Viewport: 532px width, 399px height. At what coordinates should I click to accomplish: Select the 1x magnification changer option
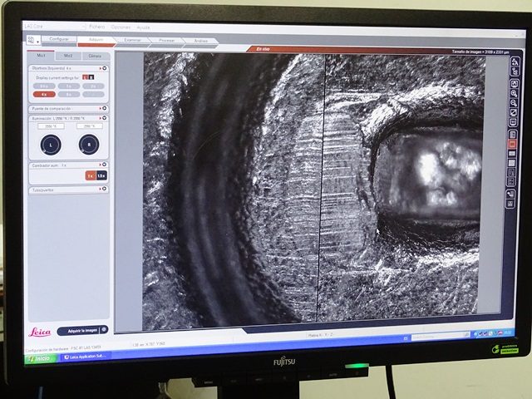90,175
